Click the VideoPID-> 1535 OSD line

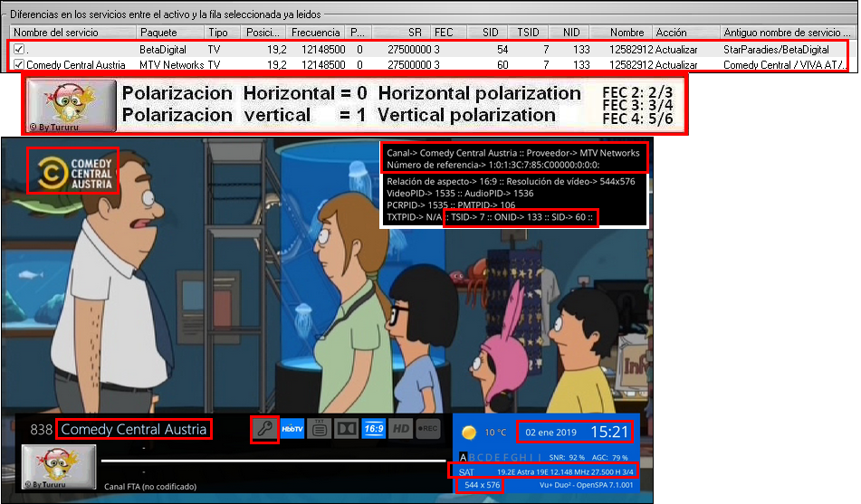(460, 194)
